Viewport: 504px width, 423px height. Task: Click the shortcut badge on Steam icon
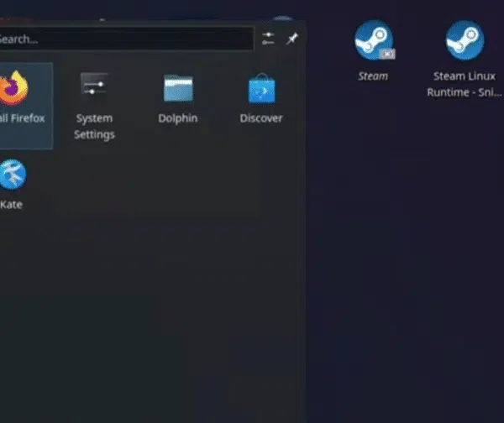point(387,54)
